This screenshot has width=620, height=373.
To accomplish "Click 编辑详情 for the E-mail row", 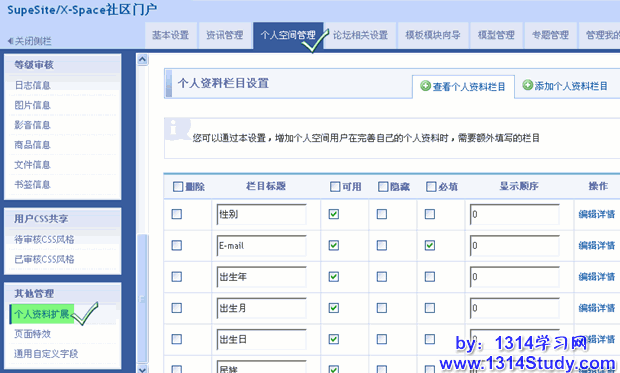I will pyautogui.click(x=597, y=246).
